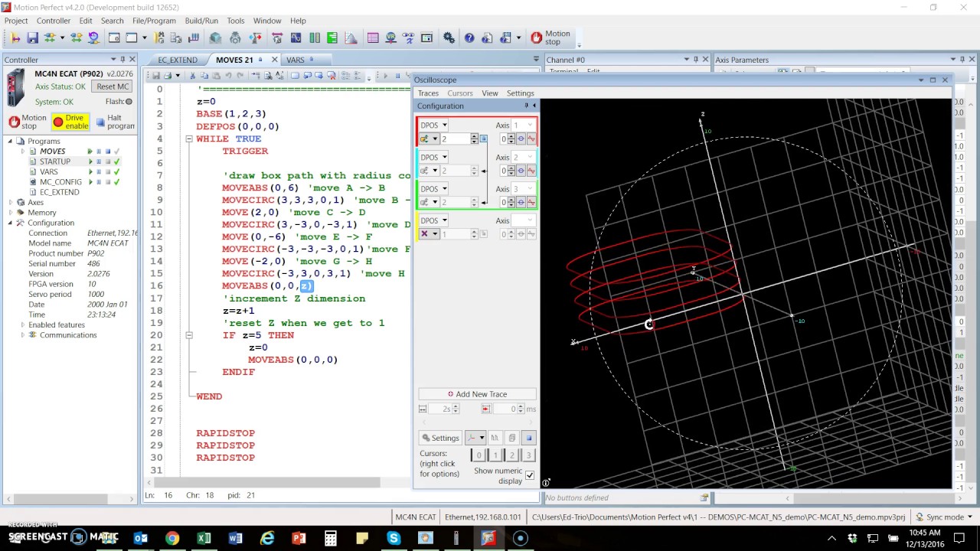Click the Sync mode status bar button
980x551 pixels.
coord(944,517)
